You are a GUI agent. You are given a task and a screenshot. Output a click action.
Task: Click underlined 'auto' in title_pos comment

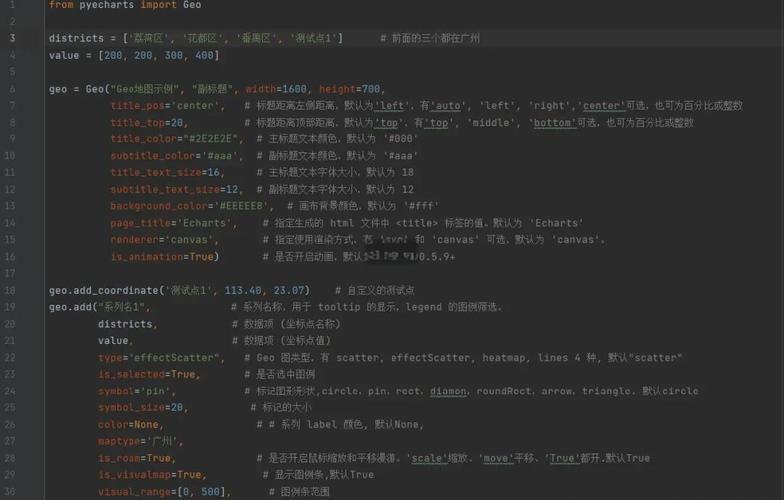(x=448, y=106)
